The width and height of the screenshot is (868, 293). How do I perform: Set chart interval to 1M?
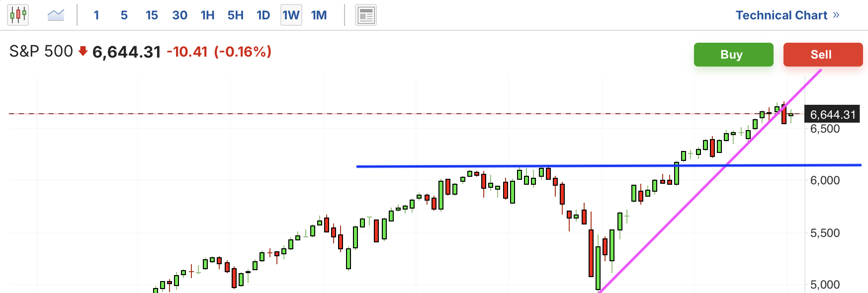(x=319, y=15)
